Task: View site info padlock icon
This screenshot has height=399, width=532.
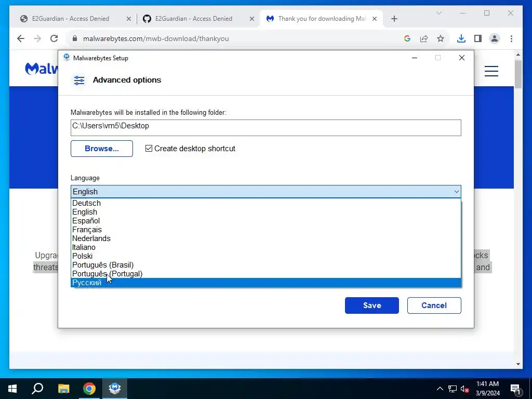Action: coord(75,38)
